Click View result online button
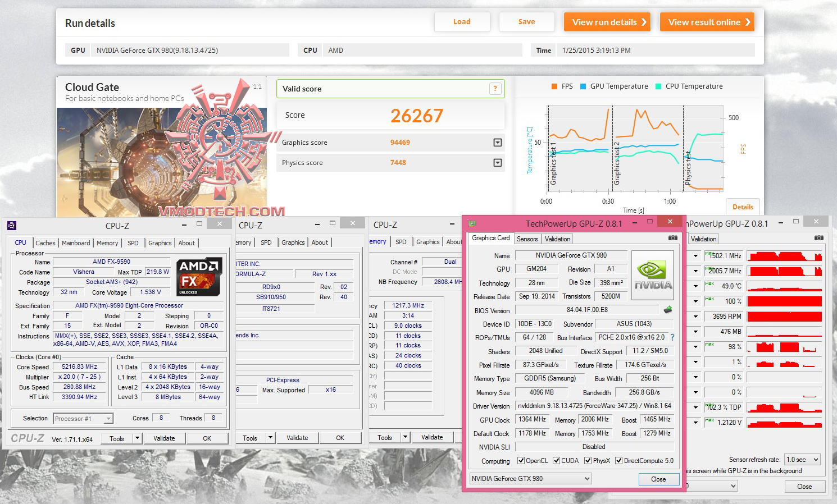 [x=707, y=22]
